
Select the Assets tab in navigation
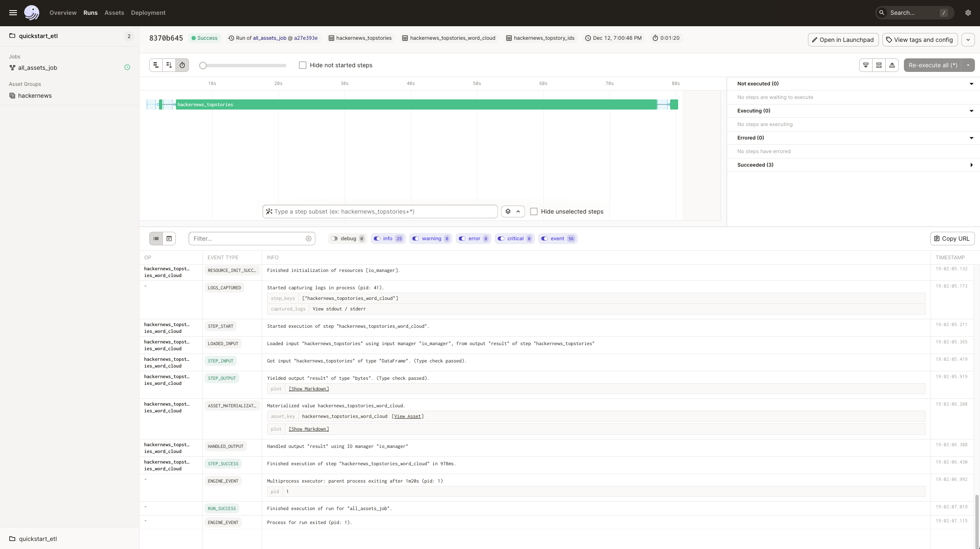coord(115,12)
